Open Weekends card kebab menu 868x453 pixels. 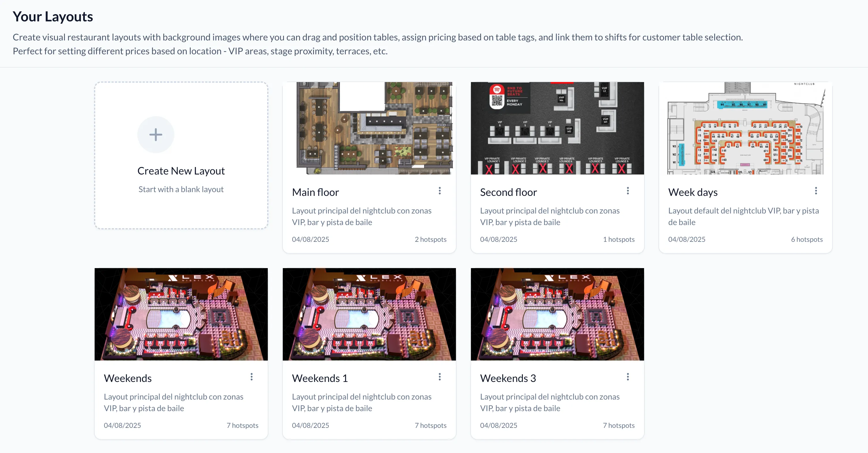coord(251,377)
